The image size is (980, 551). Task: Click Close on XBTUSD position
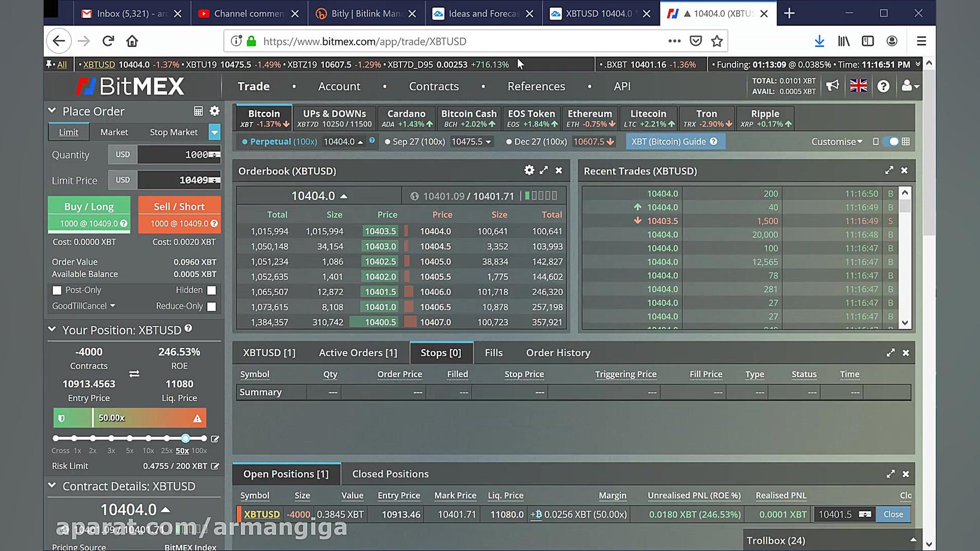893,514
